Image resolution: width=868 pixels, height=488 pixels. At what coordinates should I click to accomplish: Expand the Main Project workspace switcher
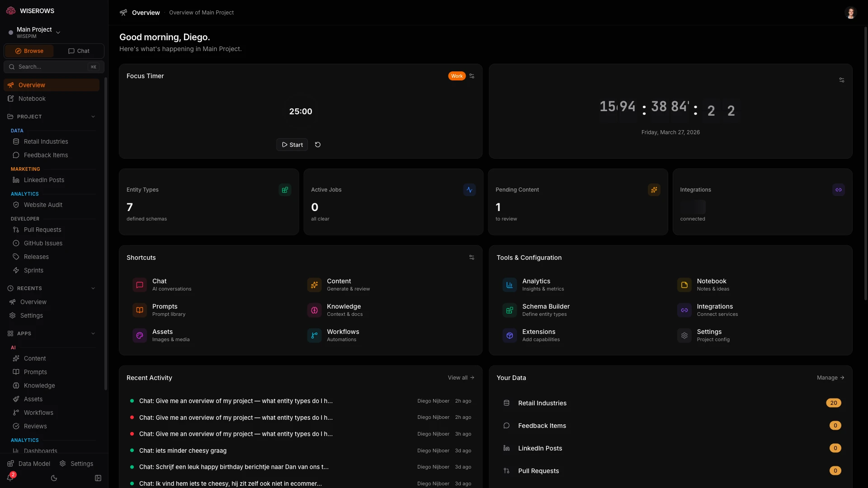coord(58,32)
